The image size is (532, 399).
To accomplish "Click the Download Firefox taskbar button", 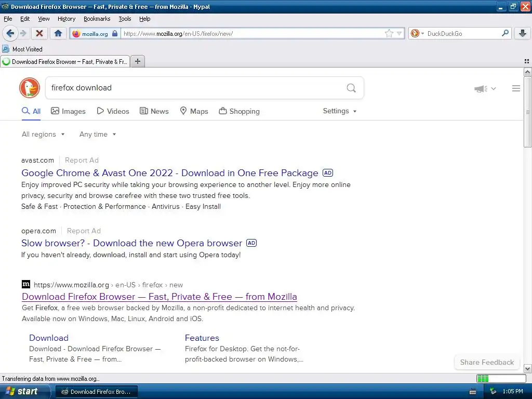I will [x=96, y=392].
